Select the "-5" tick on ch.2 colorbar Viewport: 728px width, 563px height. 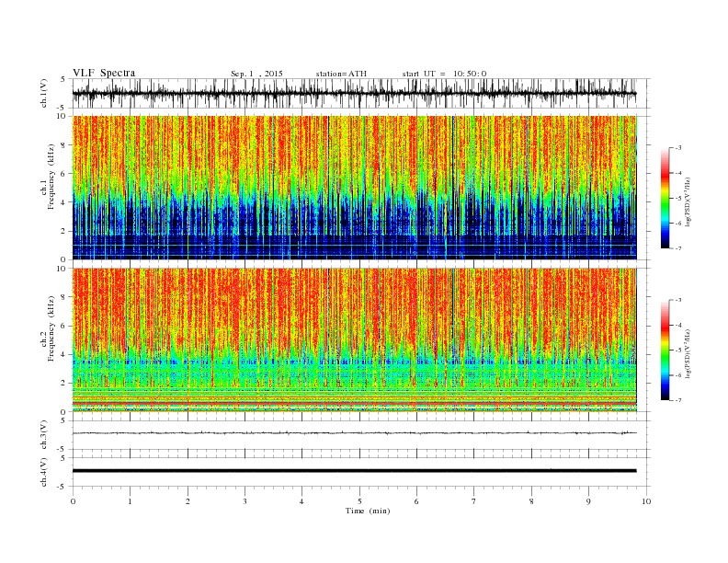[678, 350]
